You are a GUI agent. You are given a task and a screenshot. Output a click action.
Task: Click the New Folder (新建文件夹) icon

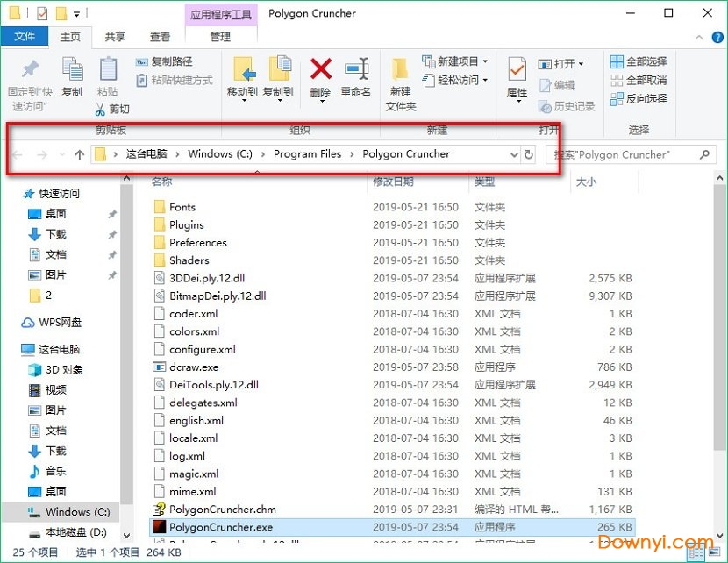(401, 72)
